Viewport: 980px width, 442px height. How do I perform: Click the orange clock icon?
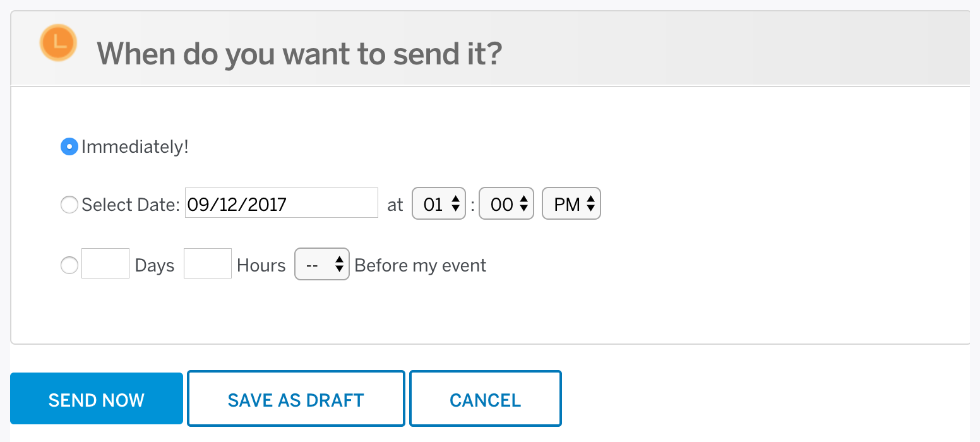click(58, 43)
